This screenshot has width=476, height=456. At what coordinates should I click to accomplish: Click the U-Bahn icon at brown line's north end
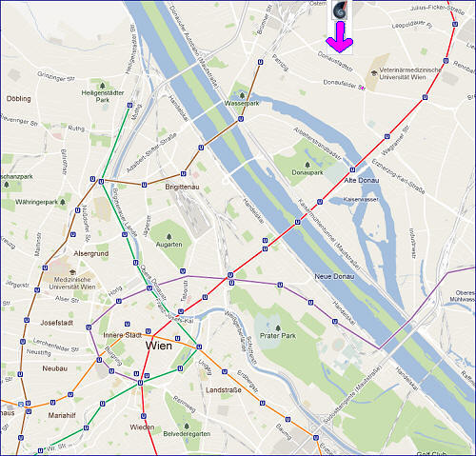tap(261, 62)
